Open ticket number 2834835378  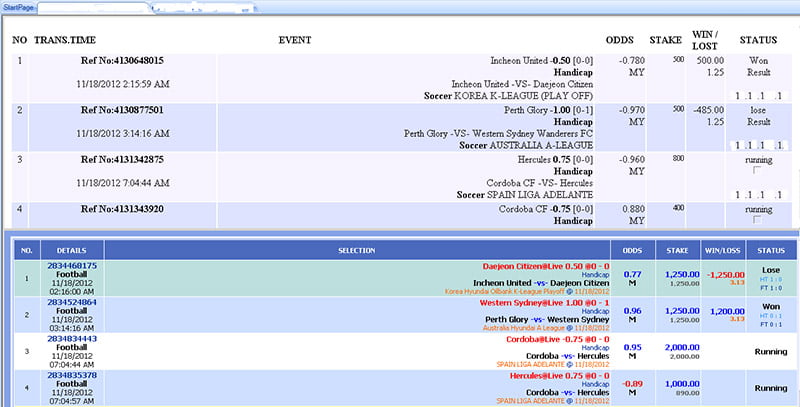pyautogui.click(x=72, y=375)
